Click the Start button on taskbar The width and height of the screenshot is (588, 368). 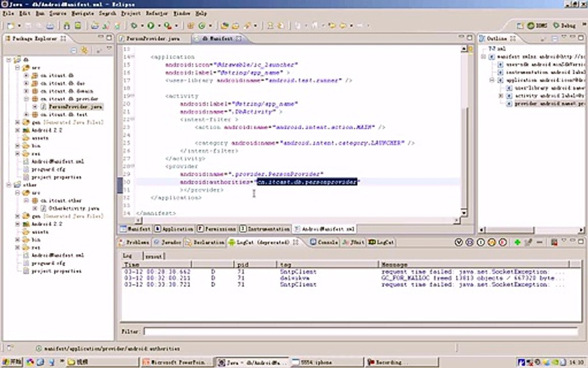pos(12,362)
